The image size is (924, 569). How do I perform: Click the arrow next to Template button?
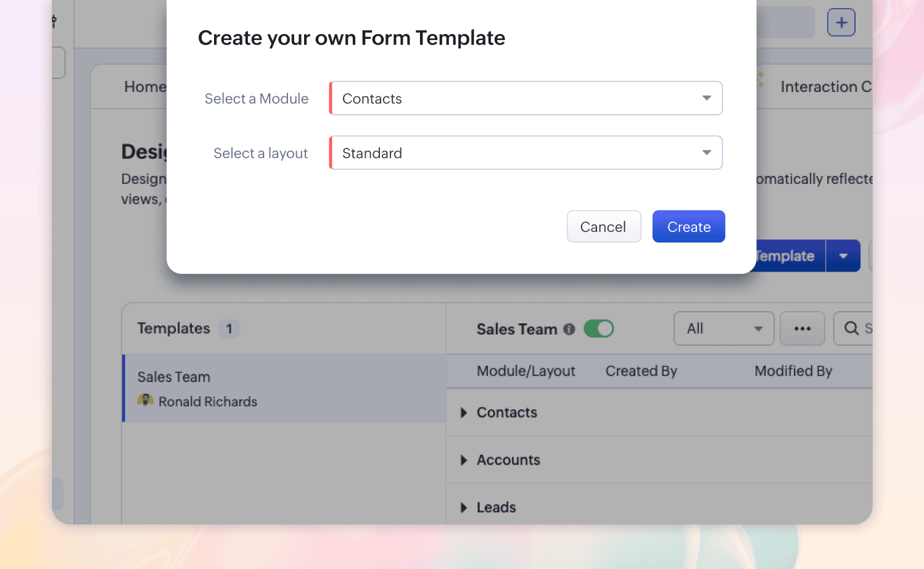(843, 256)
